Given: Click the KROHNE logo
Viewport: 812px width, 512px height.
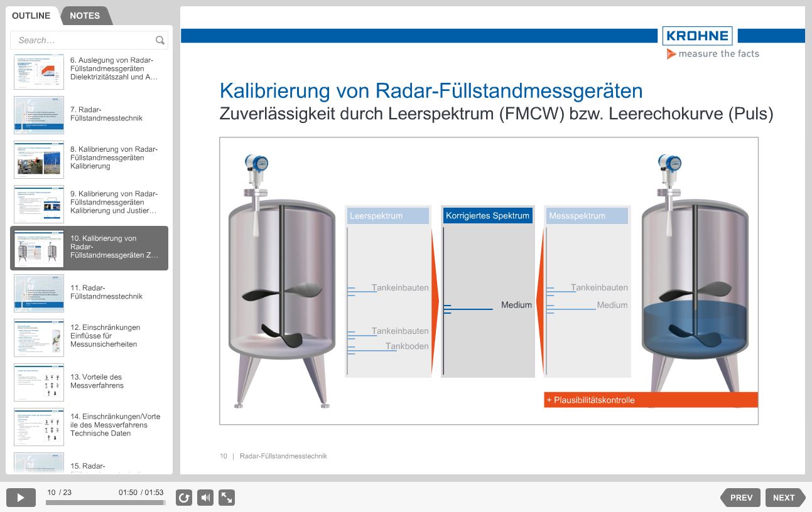Looking at the screenshot, I should click(x=697, y=36).
